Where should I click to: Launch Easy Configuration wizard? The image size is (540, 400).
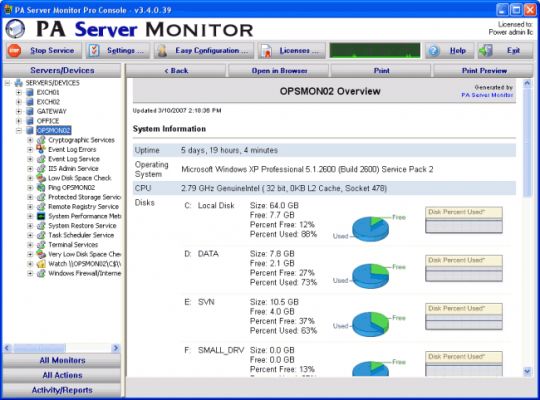point(204,51)
